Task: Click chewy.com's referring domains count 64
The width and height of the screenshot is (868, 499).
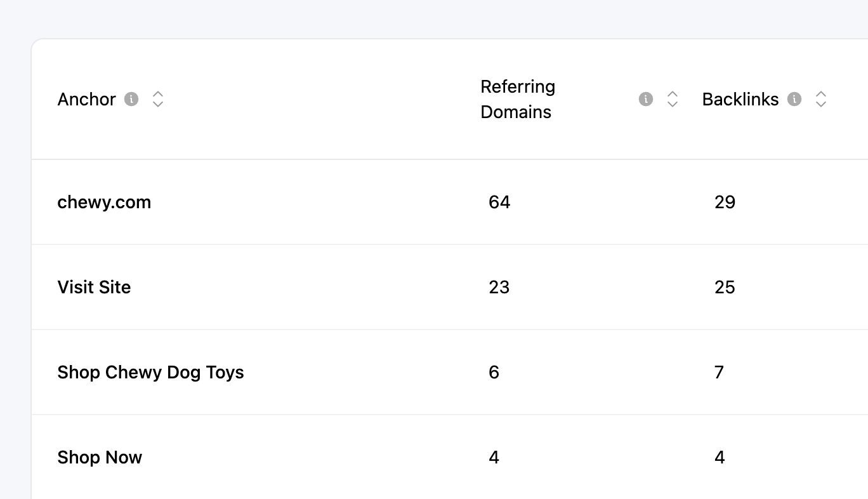Action: [499, 202]
